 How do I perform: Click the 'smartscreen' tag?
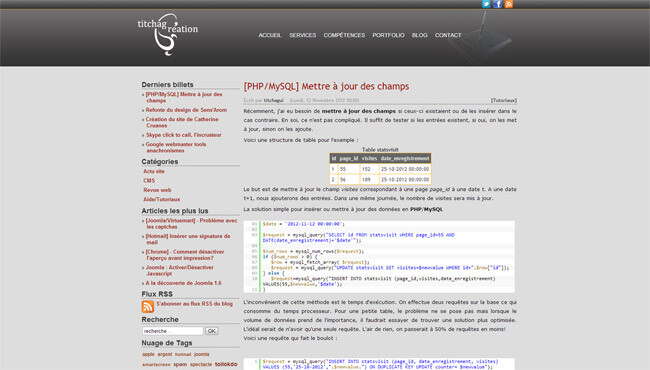156,365
